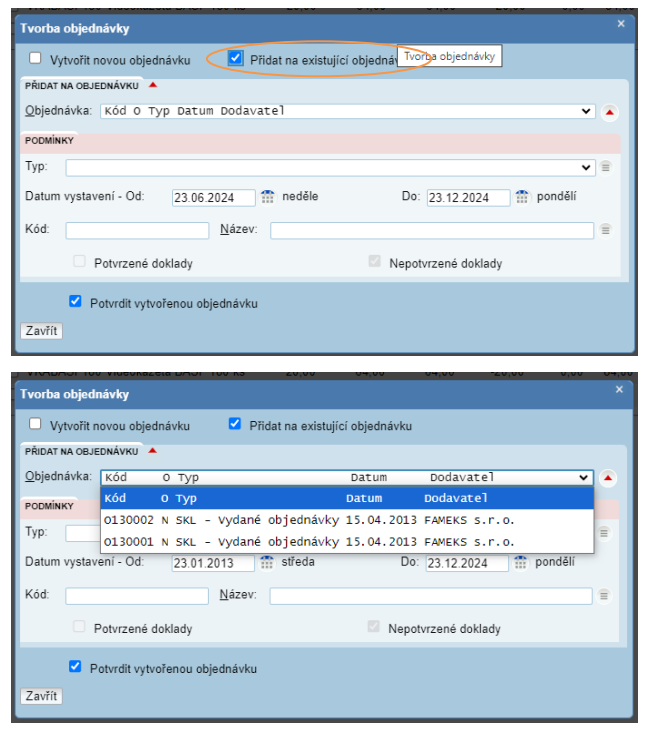Open calendar for 'Do' date in lower dialog
The width and height of the screenshot is (646, 730).
pos(521,563)
